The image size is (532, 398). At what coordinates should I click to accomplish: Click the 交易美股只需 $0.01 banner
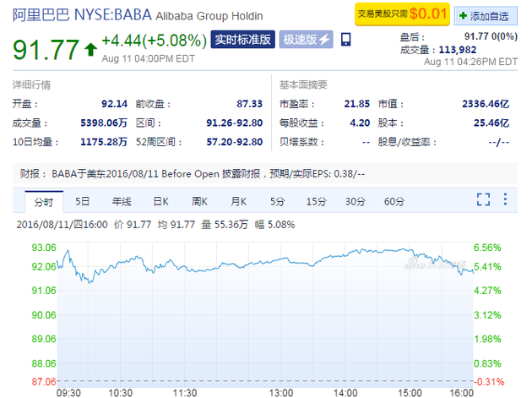click(x=402, y=14)
